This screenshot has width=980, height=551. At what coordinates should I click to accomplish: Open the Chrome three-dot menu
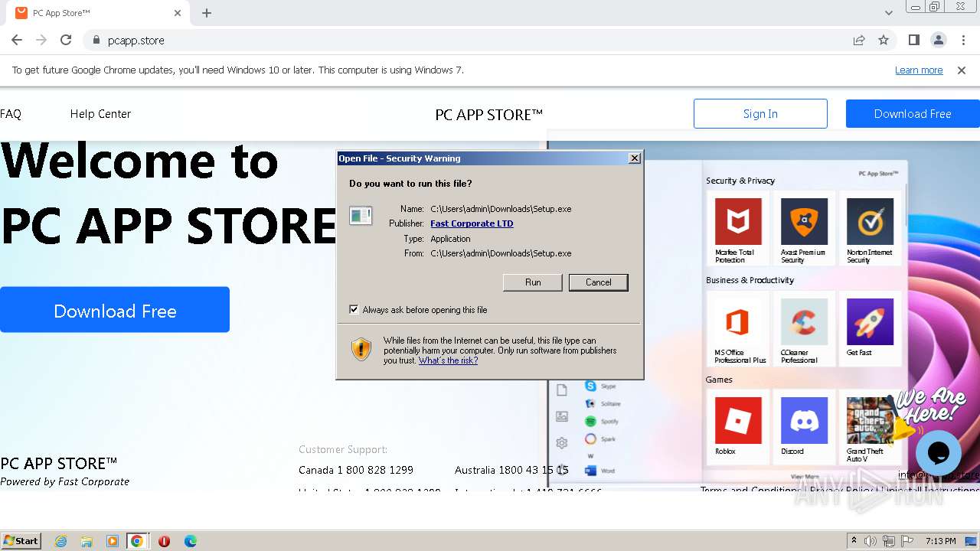coord(963,40)
